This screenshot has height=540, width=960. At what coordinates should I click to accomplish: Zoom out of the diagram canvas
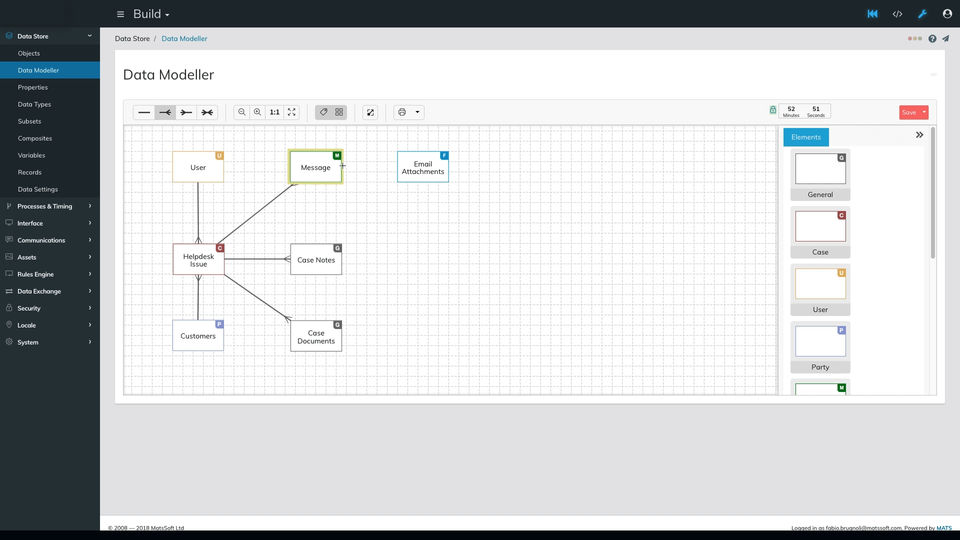click(x=242, y=113)
